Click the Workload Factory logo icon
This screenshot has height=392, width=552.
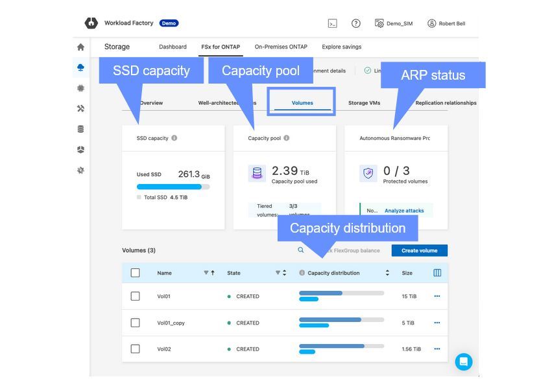tap(91, 23)
